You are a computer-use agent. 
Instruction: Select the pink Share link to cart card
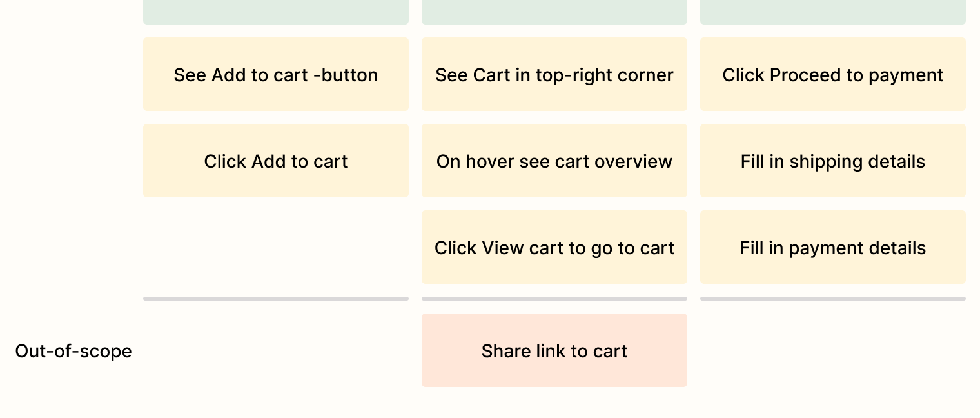(x=554, y=350)
